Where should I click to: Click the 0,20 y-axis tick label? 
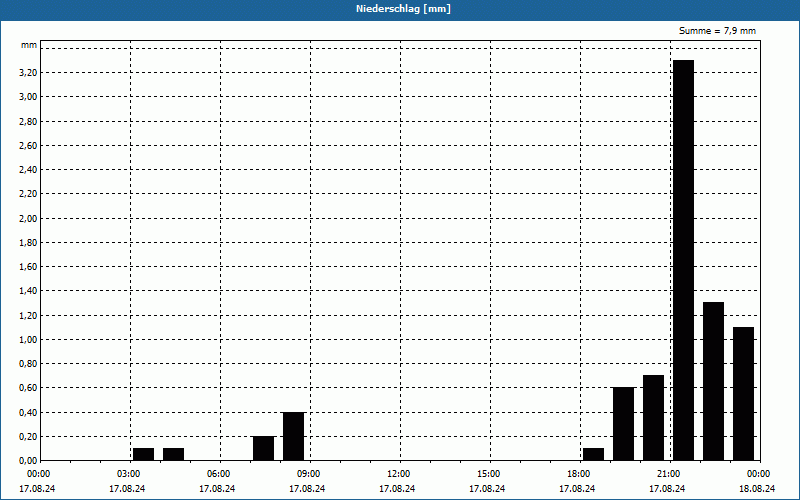click(28, 437)
